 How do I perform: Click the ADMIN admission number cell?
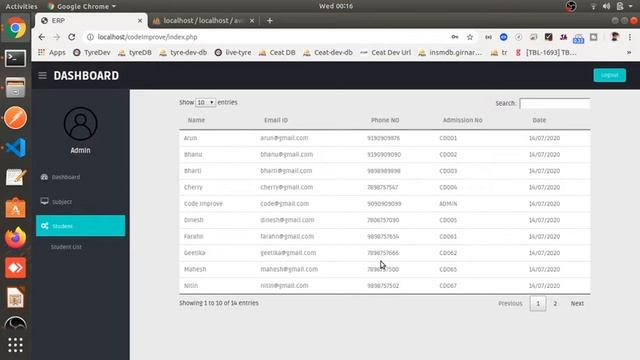coord(448,204)
